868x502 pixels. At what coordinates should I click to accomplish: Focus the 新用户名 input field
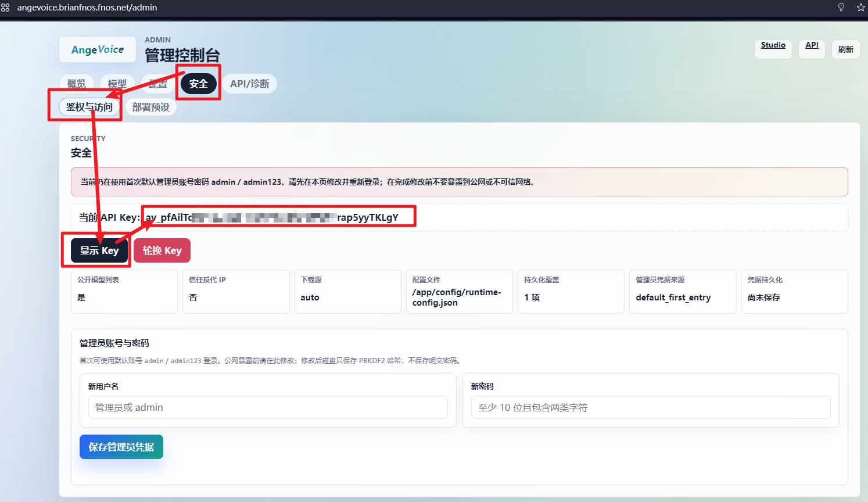(x=268, y=407)
